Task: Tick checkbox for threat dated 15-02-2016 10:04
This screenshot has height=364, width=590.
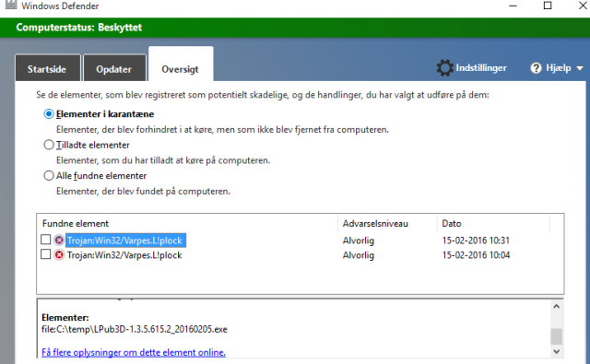Action: (45, 254)
